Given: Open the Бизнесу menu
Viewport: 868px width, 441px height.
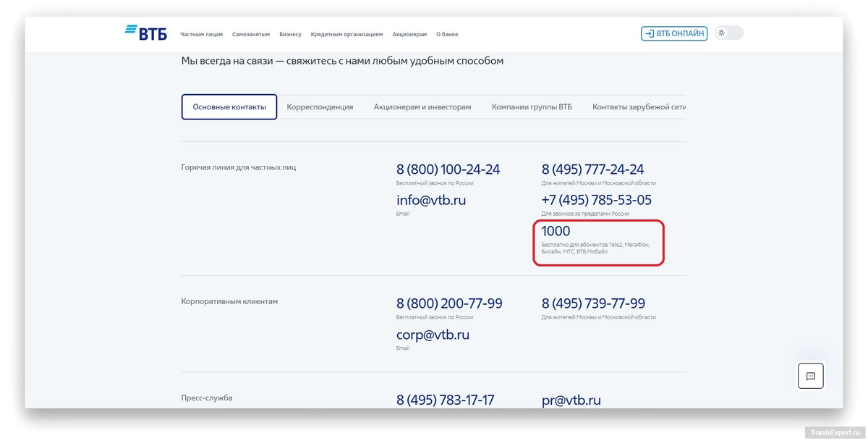Looking at the screenshot, I should (x=290, y=33).
